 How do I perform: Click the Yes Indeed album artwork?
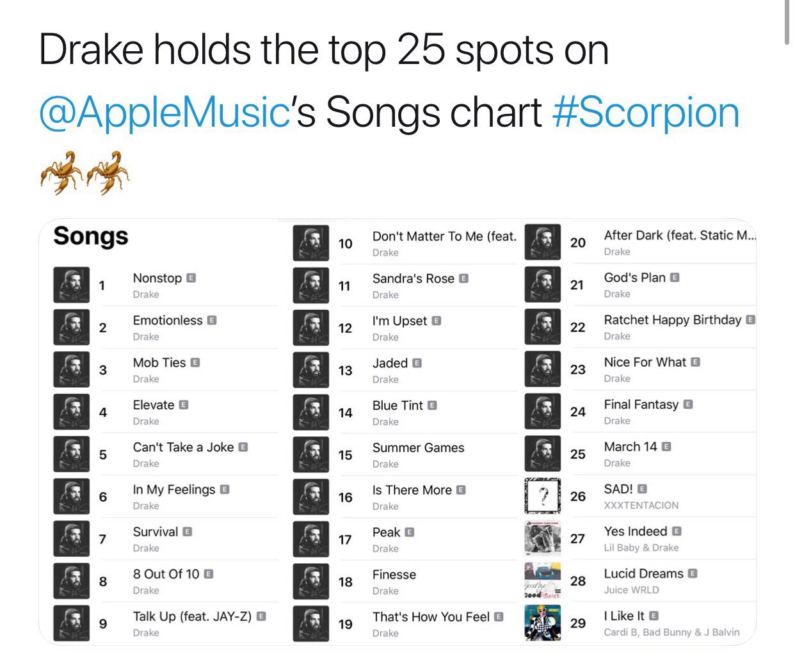(x=543, y=538)
